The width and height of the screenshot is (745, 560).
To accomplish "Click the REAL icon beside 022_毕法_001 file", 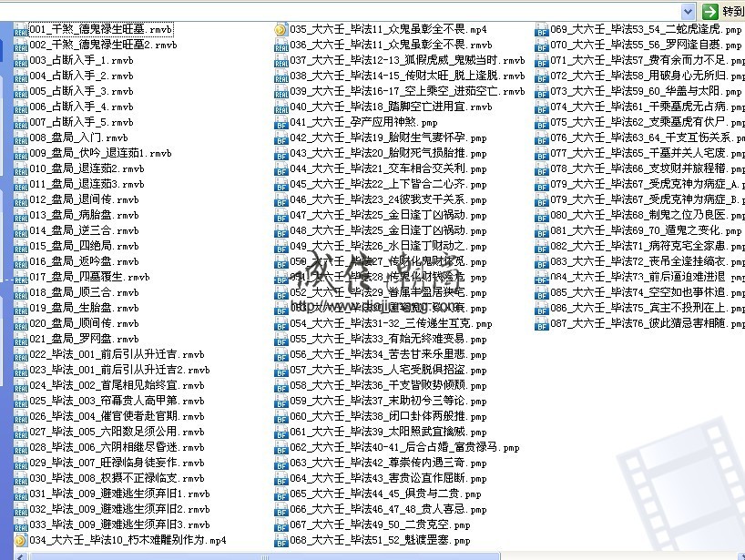I will click(x=20, y=354).
